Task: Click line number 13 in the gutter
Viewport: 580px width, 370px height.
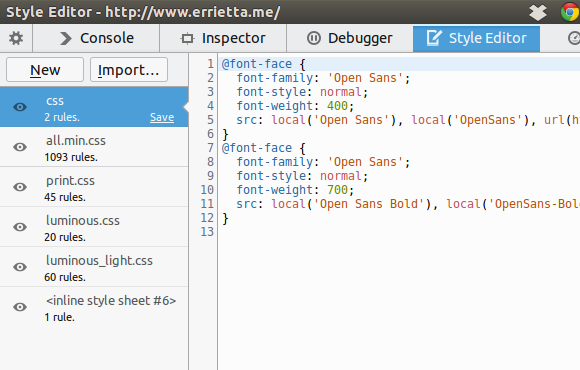Action: coord(207,232)
